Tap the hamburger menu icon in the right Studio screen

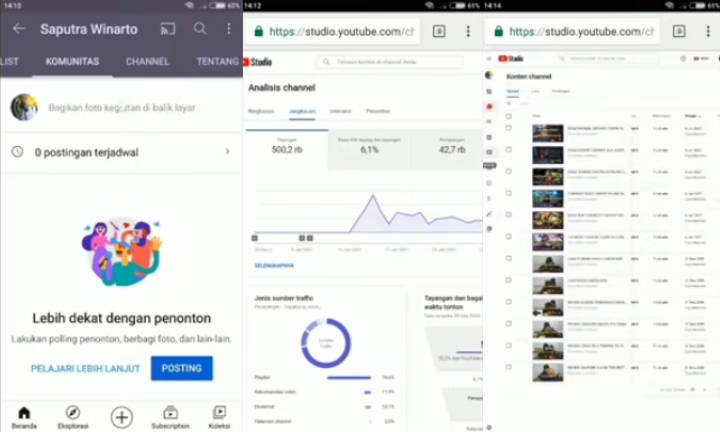click(489, 59)
